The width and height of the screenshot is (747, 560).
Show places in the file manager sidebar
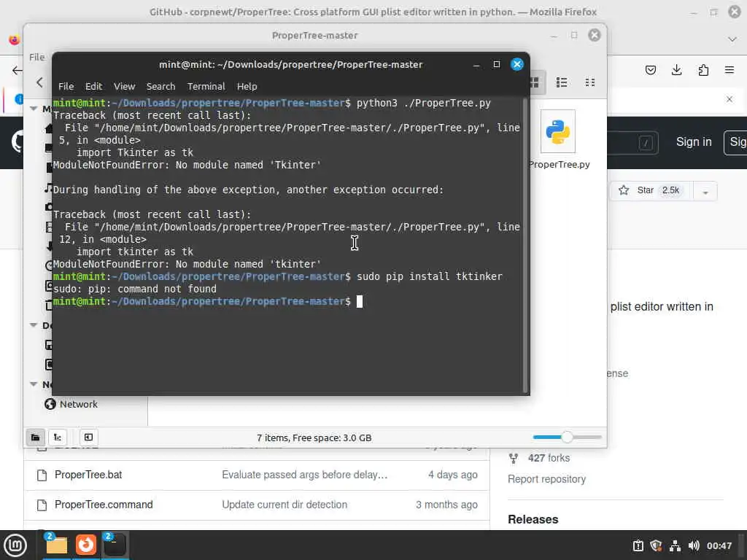tap(35, 437)
